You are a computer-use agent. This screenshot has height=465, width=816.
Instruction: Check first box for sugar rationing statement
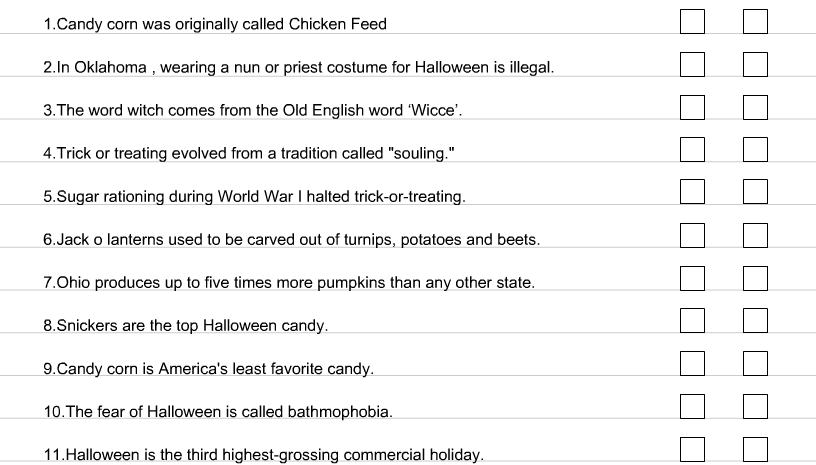tap(692, 192)
